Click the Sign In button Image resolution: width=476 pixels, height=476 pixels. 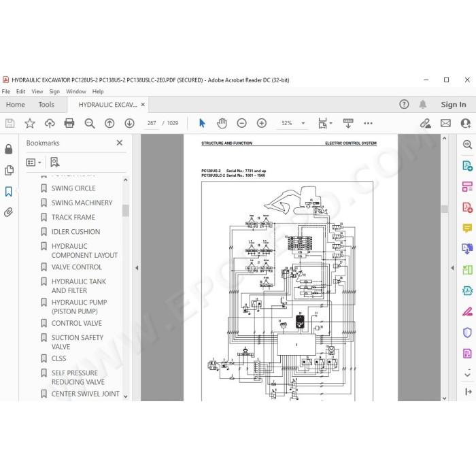[x=454, y=105]
